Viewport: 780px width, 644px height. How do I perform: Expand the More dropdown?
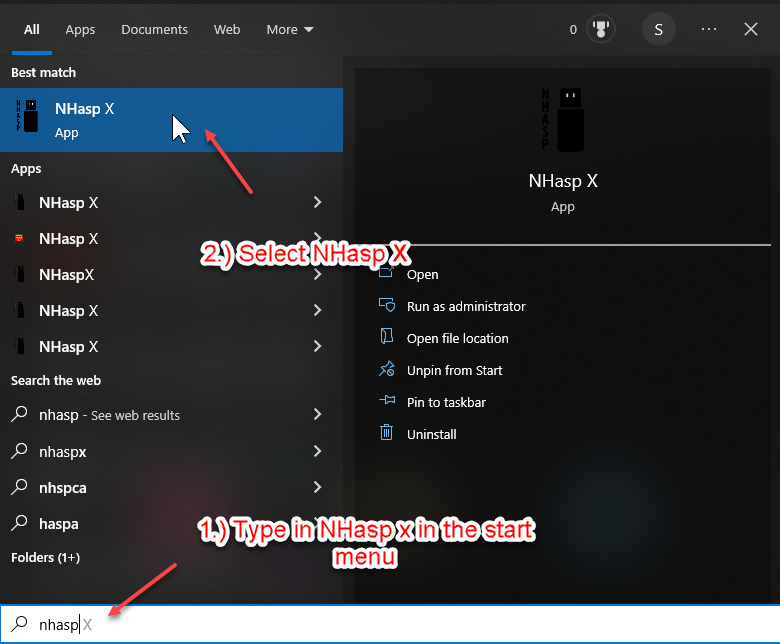click(x=290, y=29)
